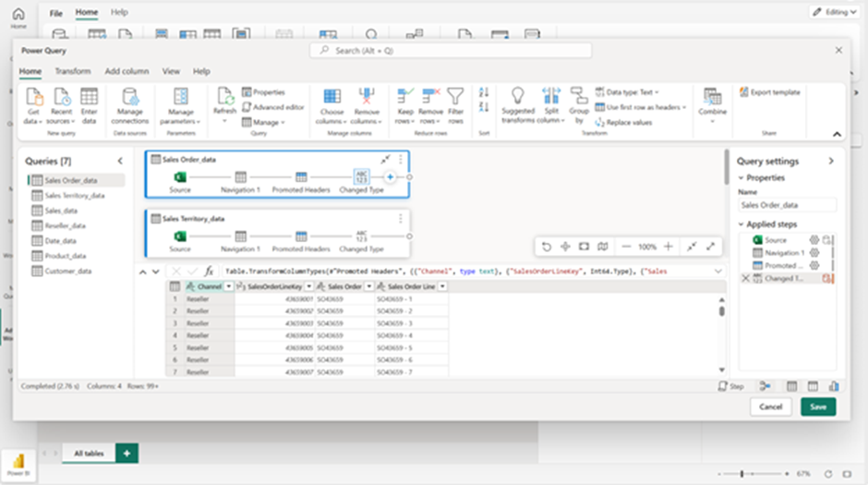Open Data type: Text dropdown
Viewport: 868px width, 485px height.
tap(627, 91)
